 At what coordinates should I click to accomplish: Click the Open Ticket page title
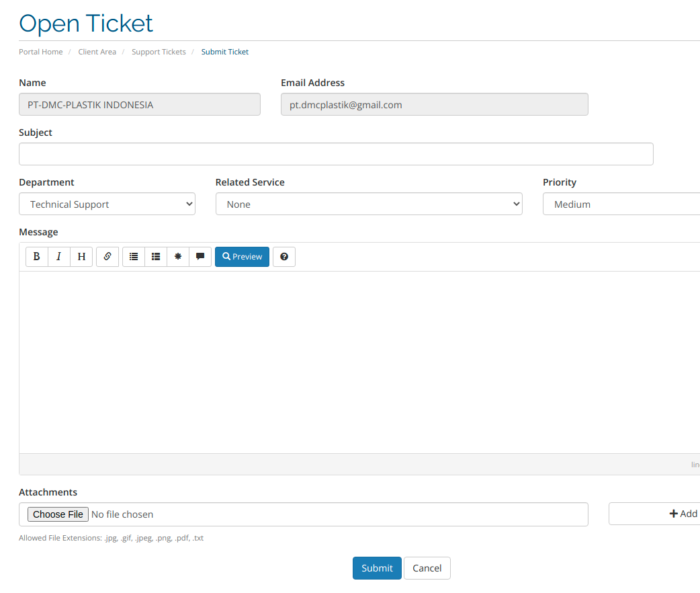(86, 24)
